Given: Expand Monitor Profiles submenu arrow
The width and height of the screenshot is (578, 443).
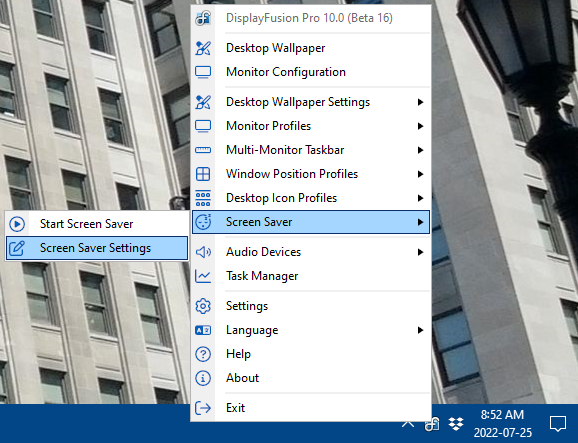Looking at the screenshot, I should click(x=420, y=126).
